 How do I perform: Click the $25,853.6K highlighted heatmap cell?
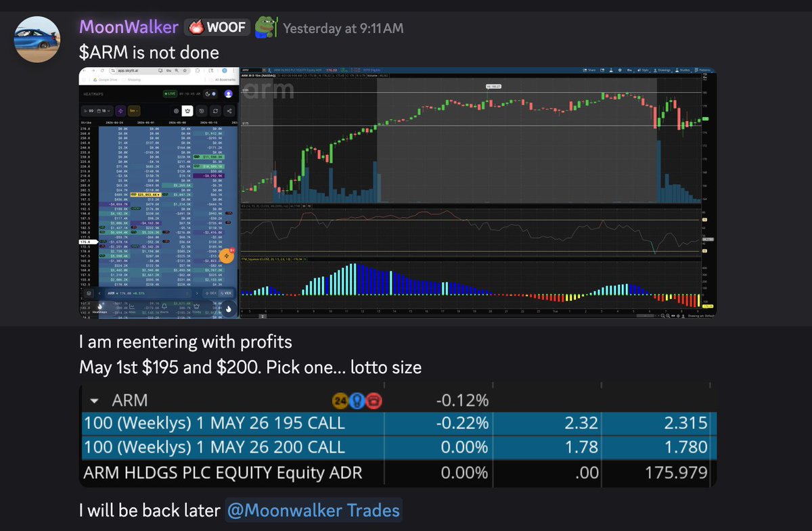tap(145, 195)
